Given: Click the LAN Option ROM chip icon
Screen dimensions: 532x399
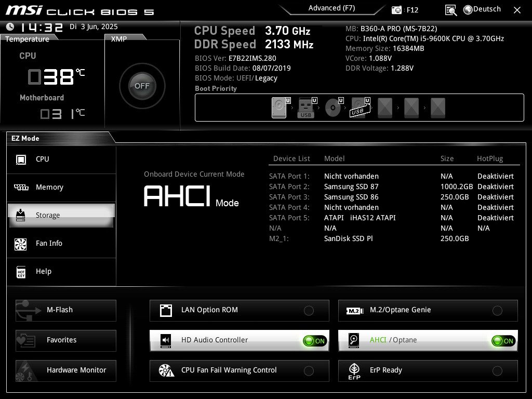Looking at the screenshot, I should click(x=166, y=310).
